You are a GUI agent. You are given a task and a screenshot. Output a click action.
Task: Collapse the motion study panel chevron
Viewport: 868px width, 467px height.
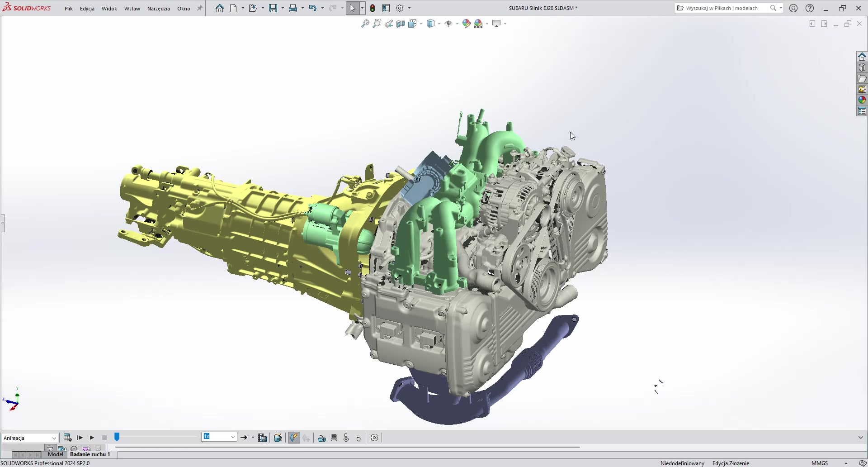click(x=861, y=438)
